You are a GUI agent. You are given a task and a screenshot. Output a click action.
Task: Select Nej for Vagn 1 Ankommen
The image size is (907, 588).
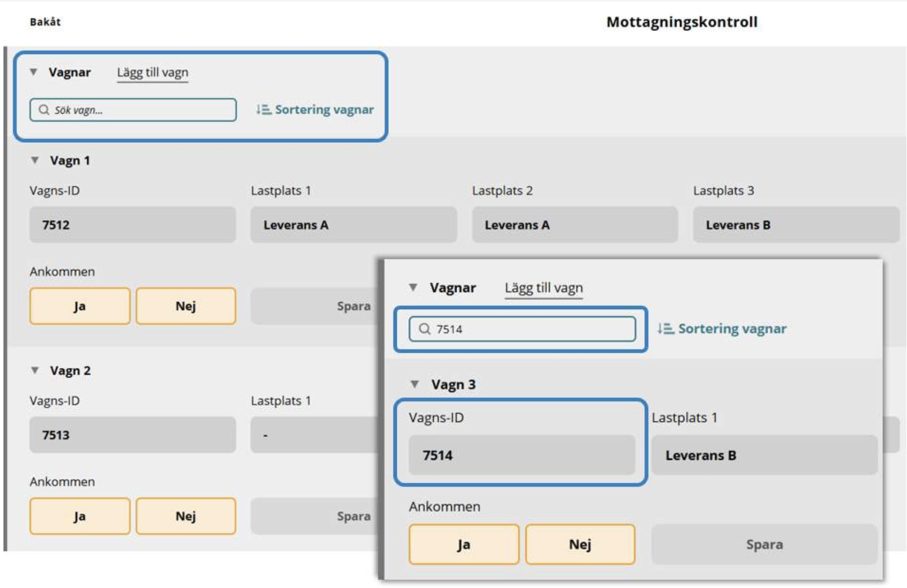[x=186, y=306]
